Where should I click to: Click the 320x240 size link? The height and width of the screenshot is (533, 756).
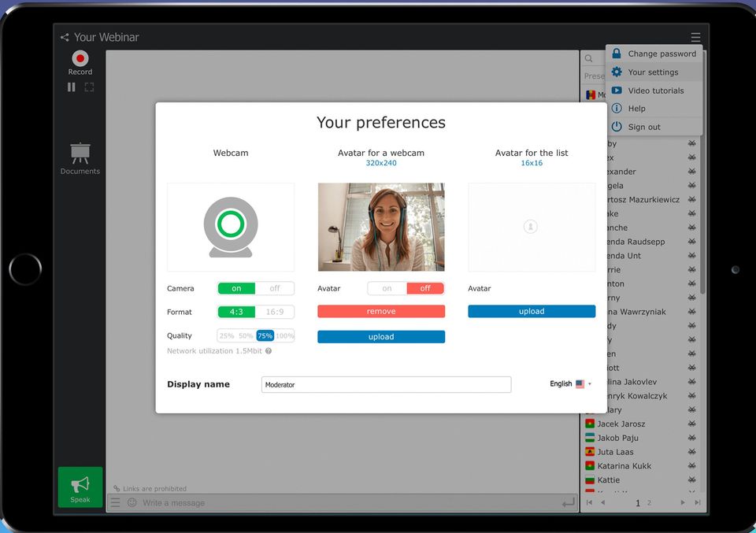(381, 163)
